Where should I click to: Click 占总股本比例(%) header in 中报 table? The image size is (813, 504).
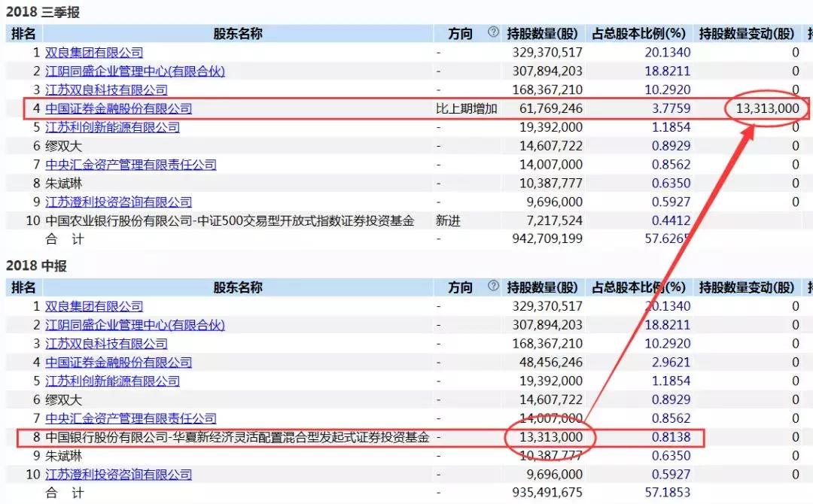coord(639,287)
